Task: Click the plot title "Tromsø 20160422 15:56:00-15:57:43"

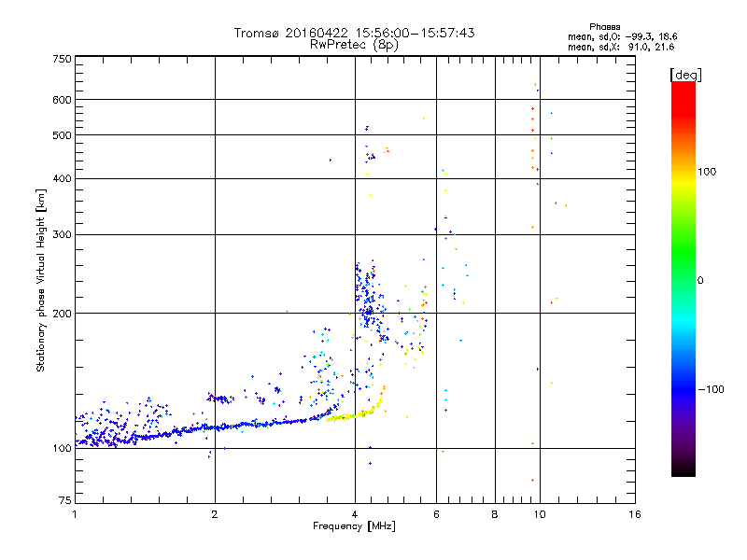Action: tap(354, 33)
